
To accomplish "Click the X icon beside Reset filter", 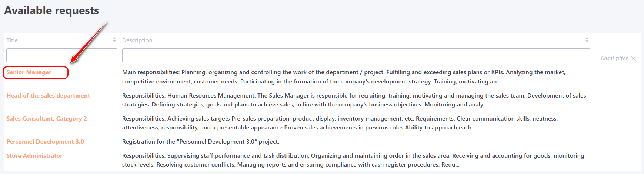I will tap(633, 58).
